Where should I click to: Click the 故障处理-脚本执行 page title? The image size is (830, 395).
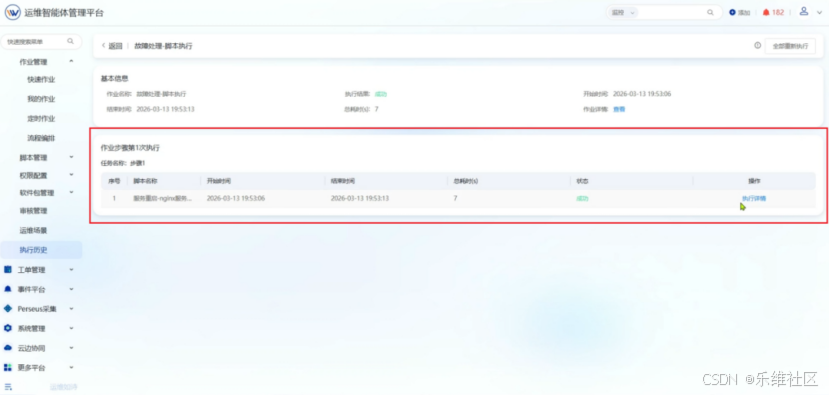(164, 46)
